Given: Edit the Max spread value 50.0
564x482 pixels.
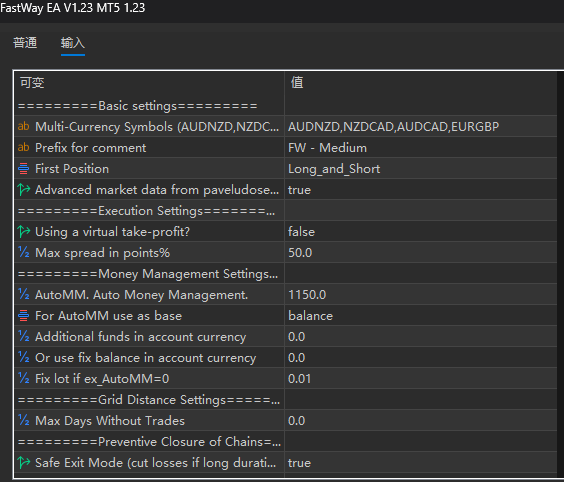Looking at the screenshot, I should (x=421, y=253).
